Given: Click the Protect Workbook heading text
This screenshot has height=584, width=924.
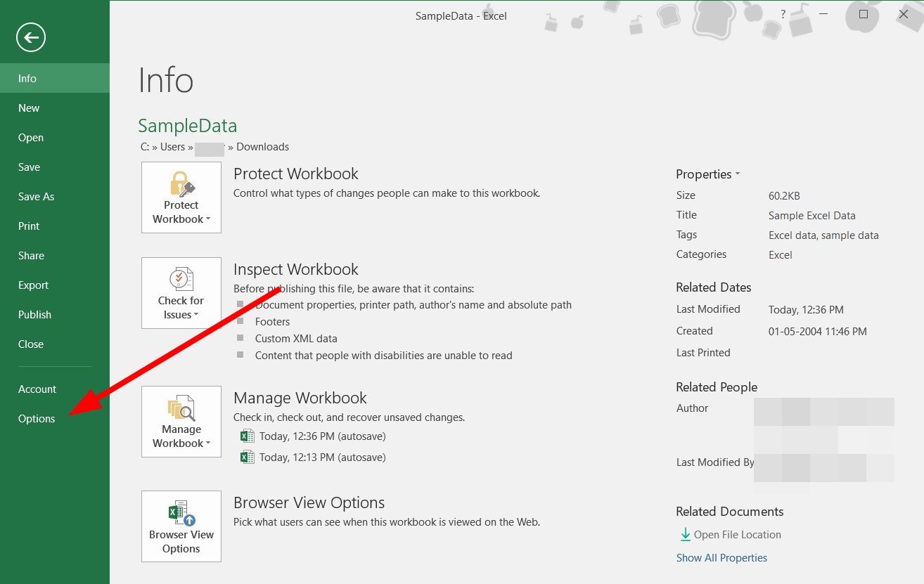Looking at the screenshot, I should 295,174.
